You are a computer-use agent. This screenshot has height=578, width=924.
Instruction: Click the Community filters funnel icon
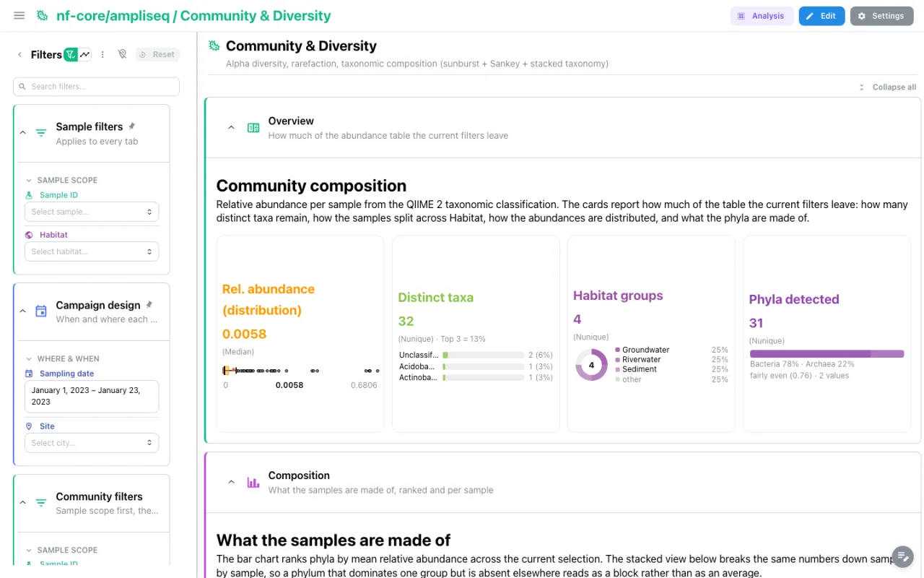(x=41, y=503)
